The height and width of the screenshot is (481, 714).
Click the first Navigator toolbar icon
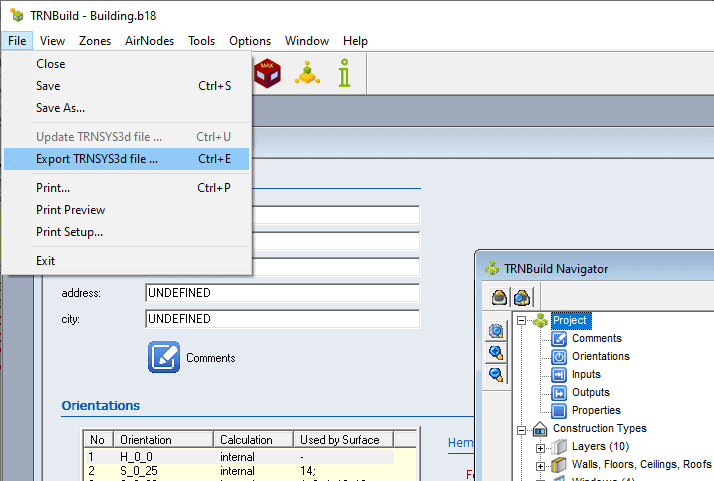click(x=500, y=297)
